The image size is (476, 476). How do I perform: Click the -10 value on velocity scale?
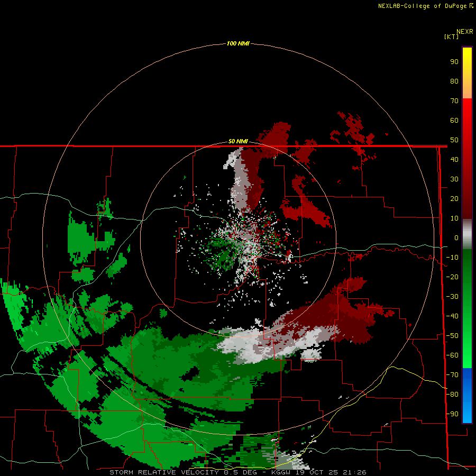click(452, 258)
